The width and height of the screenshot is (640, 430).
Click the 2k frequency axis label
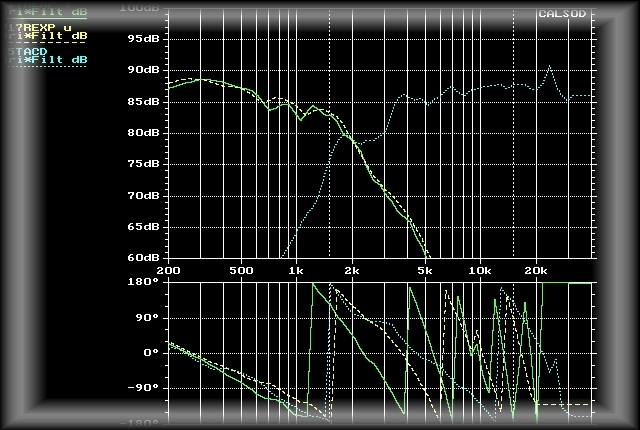pos(352,271)
